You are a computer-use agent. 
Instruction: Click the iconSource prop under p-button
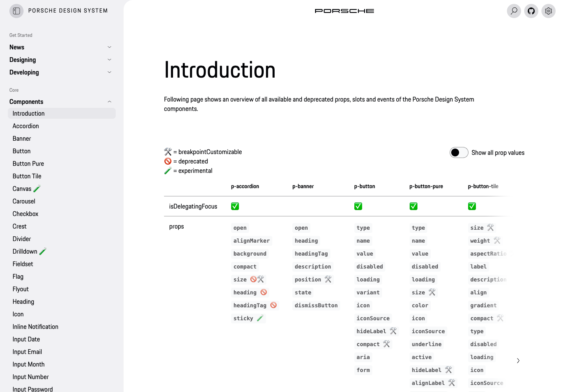coord(373,318)
